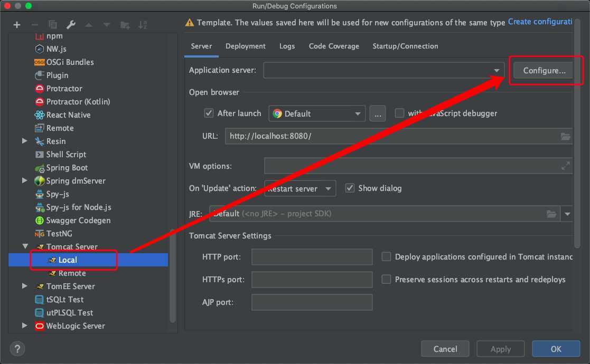
Task: Click the Configure... button
Action: pos(544,71)
